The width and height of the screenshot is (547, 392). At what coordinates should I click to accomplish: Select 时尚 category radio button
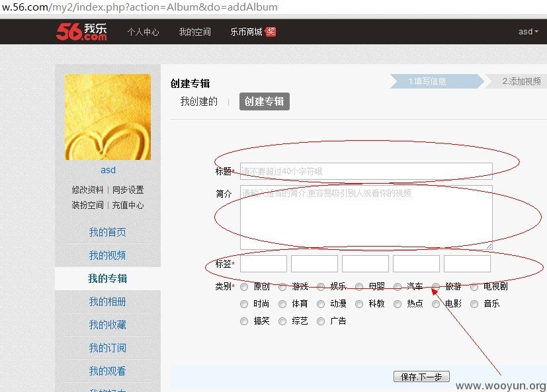pos(244,304)
